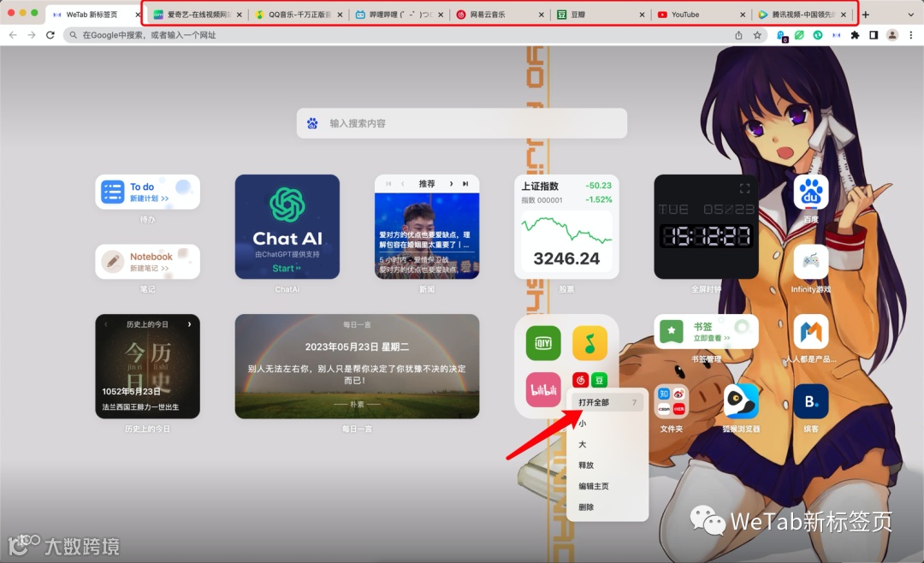Open the 缤客 Booking icon
The image size is (924, 563).
point(811,401)
